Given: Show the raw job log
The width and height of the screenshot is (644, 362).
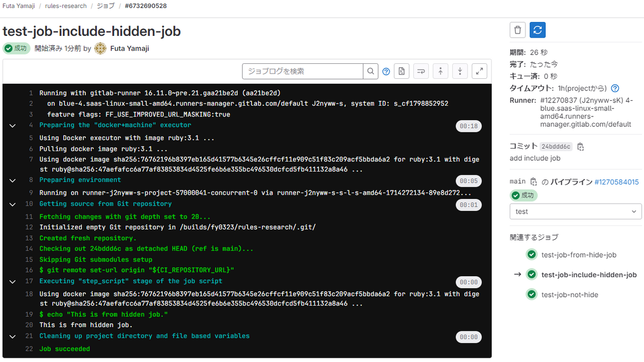Looking at the screenshot, I should click(402, 71).
